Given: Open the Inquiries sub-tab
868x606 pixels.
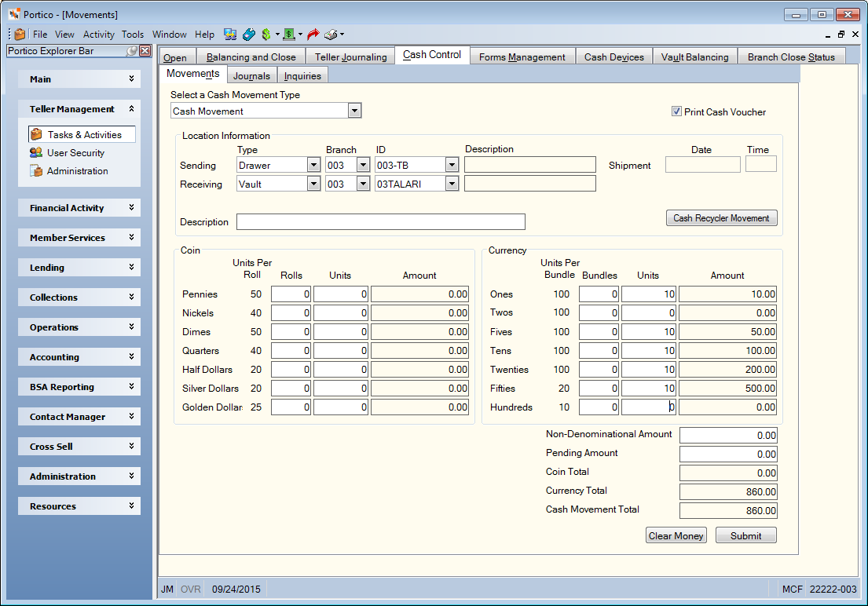Looking at the screenshot, I should [x=302, y=76].
